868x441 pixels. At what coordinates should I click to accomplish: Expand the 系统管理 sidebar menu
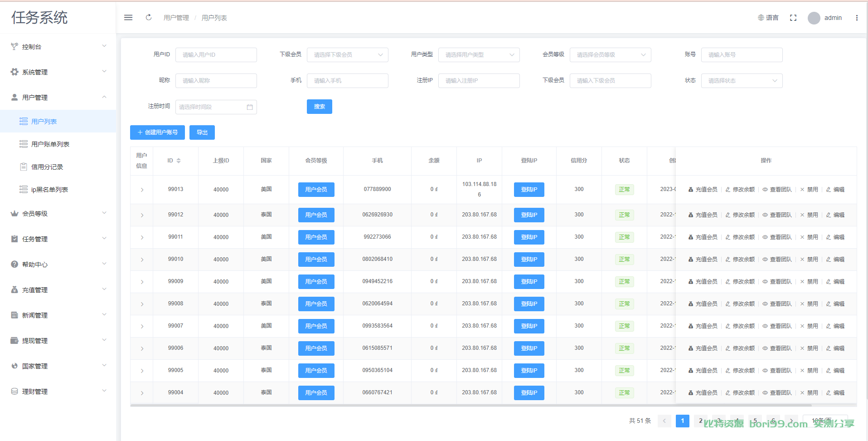click(58, 72)
